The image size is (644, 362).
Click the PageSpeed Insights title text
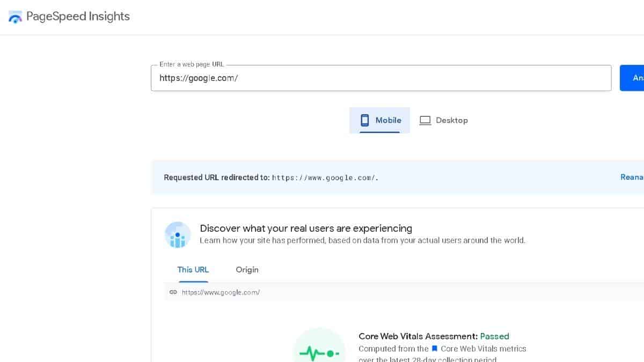pyautogui.click(x=78, y=17)
